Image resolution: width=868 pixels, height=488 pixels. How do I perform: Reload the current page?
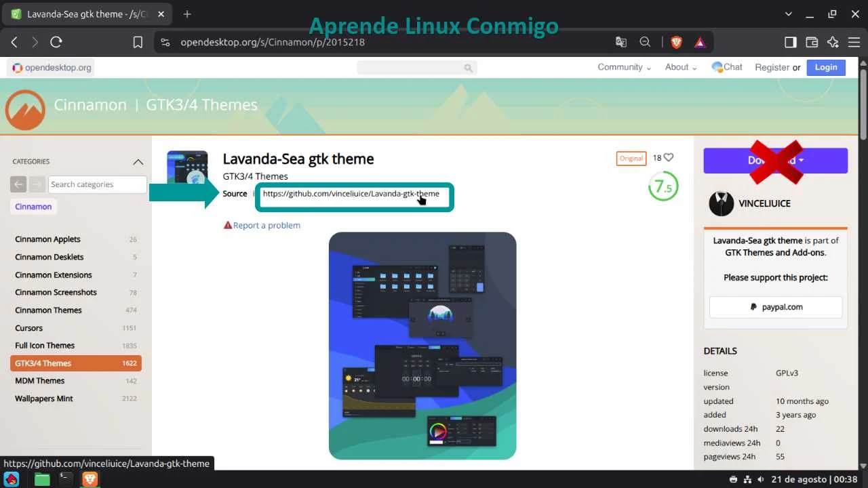[56, 42]
